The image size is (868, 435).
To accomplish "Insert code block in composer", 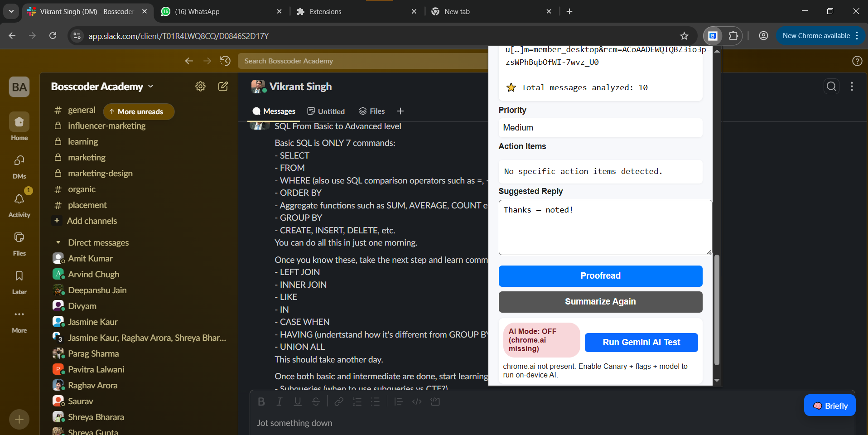I will click(x=435, y=401).
